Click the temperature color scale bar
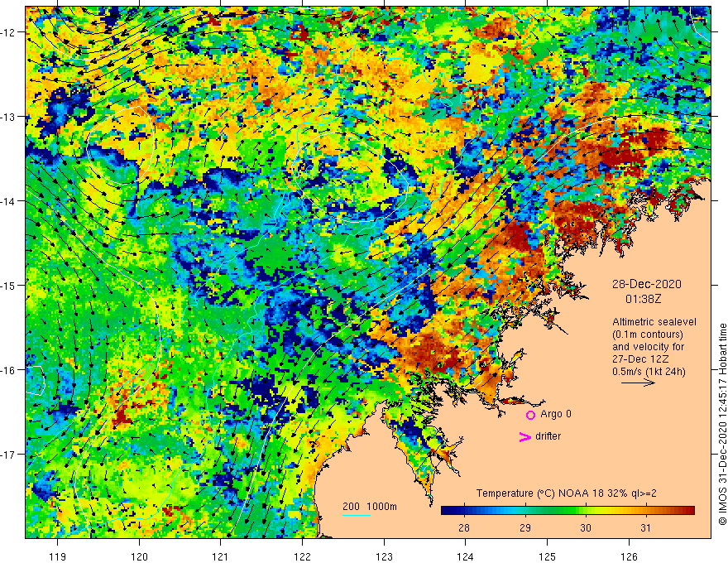 click(568, 511)
